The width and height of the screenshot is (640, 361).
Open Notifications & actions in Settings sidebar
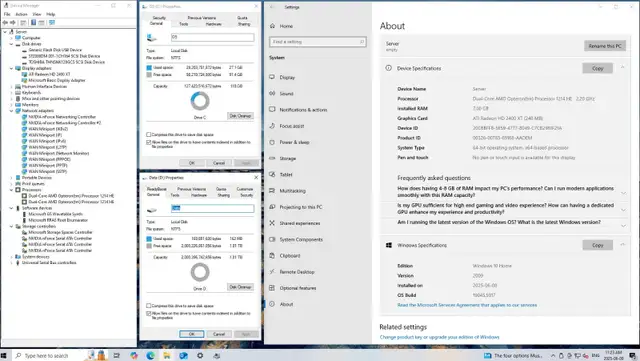pos(303,110)
